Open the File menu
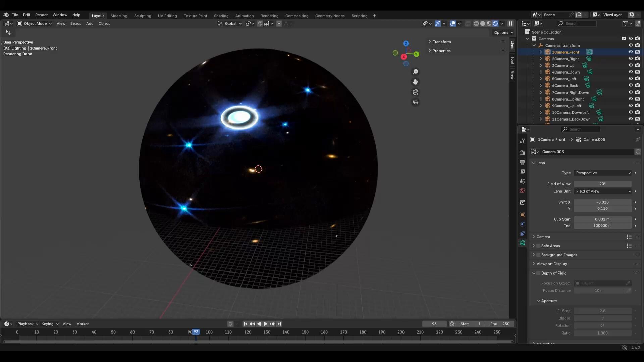Screen dimensions: 644x362 (x=15, y=15)
